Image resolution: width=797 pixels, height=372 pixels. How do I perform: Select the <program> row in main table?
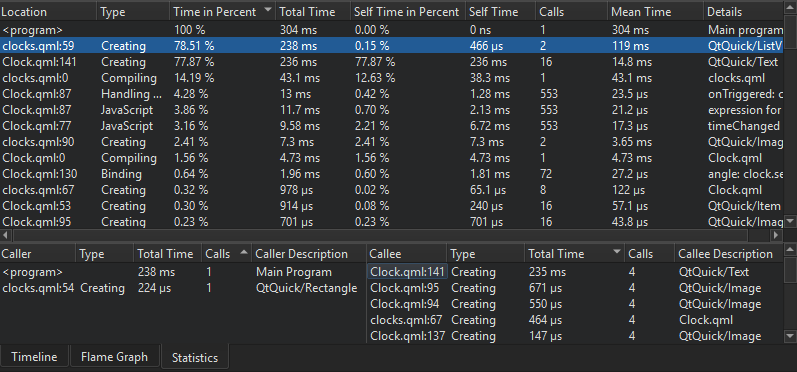click(392, 30)
